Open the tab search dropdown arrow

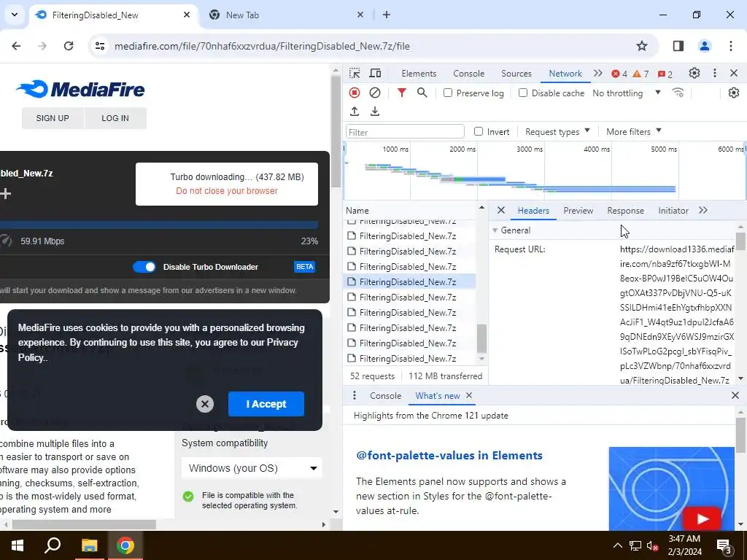15,15
